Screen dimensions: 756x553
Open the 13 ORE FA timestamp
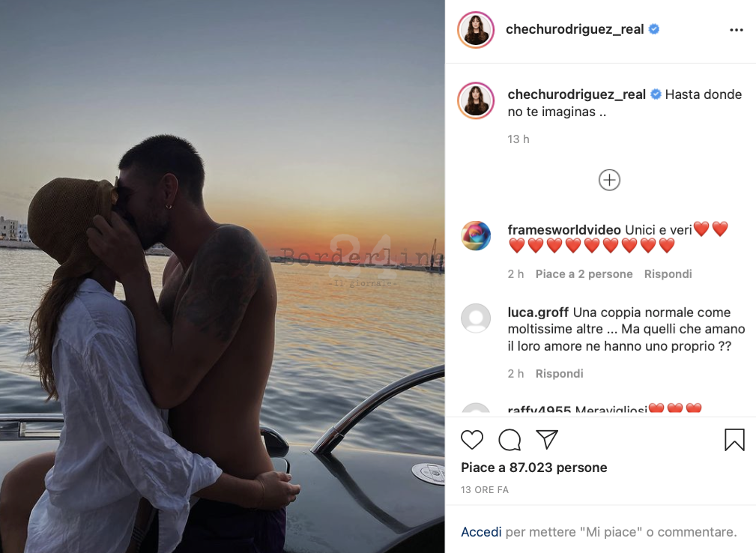pos(485,490)
